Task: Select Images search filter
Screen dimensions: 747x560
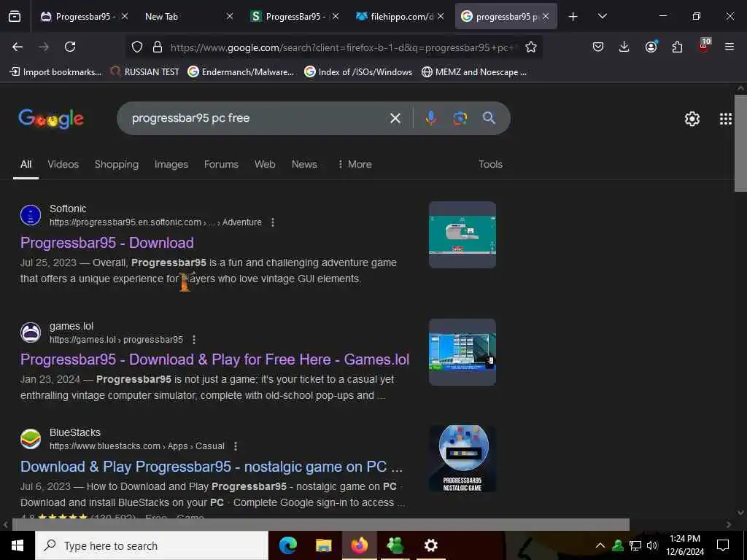Action: coord(171,164)
